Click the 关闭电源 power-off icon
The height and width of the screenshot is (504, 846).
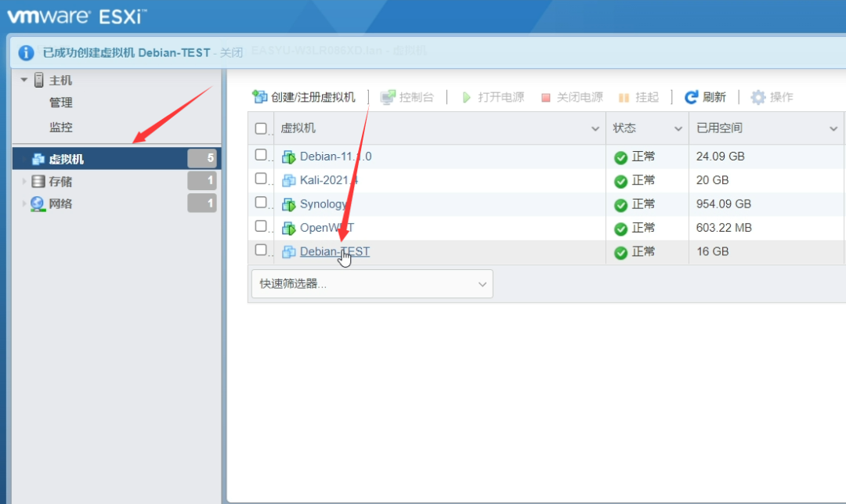point(545,97)
